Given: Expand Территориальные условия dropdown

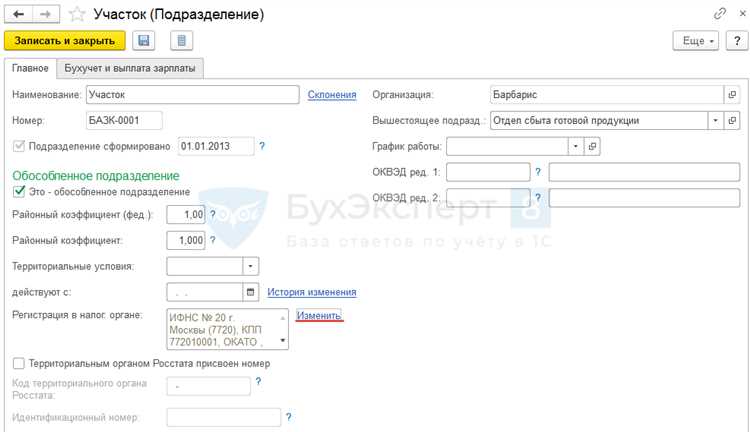Looking at the screenshot, I should [250, 266].
